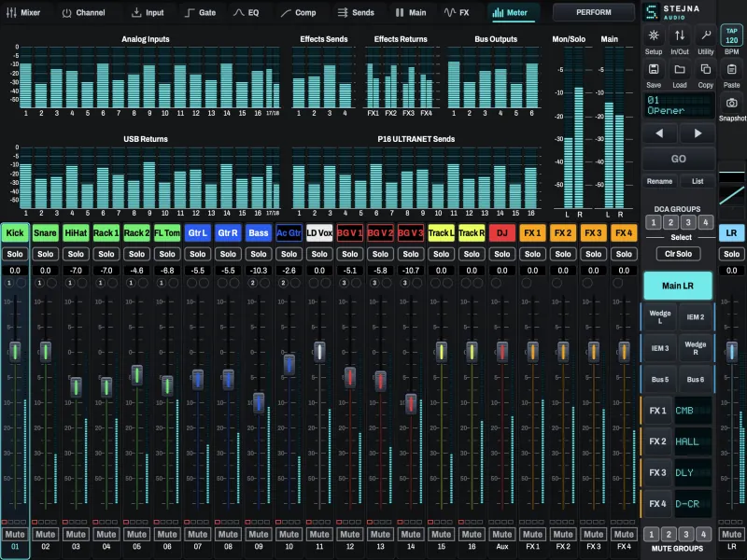Select DCA group 1
This screenshot has width=747, height=560.
[654, 222]
